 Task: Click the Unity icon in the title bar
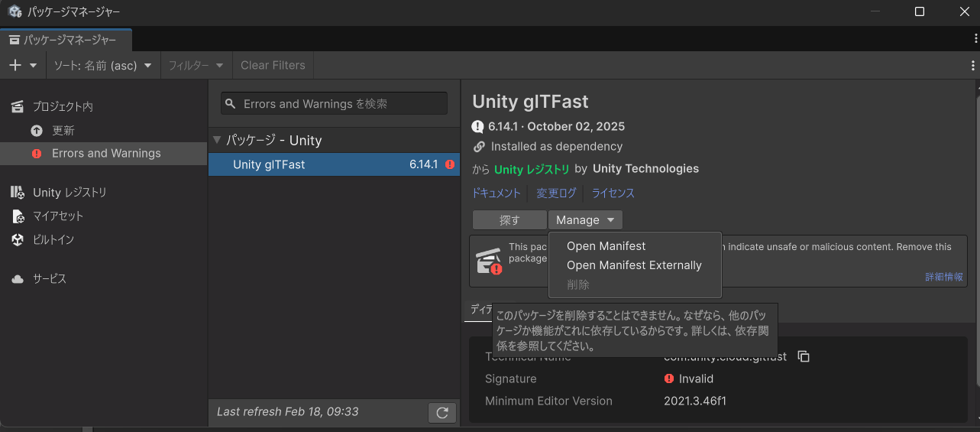(15, 11)
